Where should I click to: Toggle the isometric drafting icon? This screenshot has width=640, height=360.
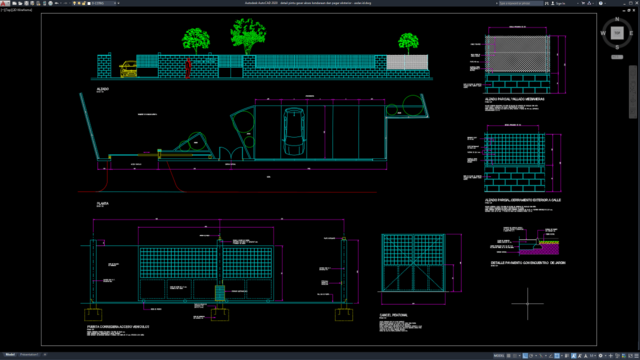[x=541, y=356]
